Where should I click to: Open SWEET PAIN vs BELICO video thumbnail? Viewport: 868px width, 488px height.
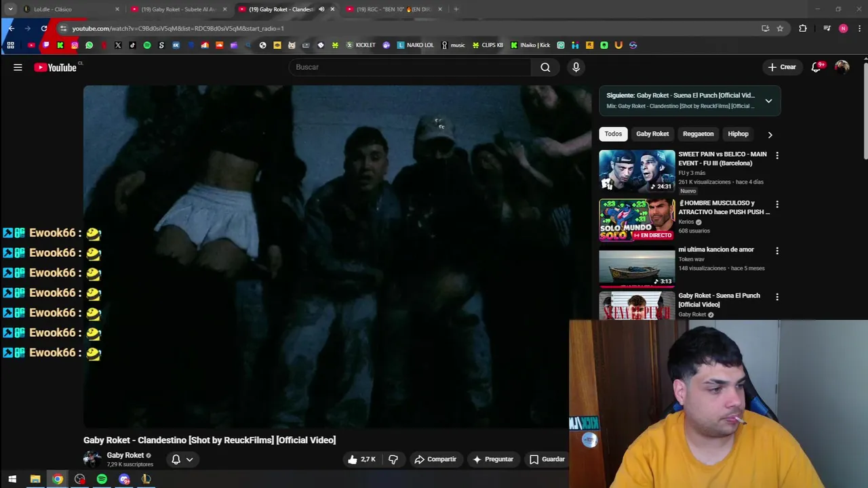[637, 171]
